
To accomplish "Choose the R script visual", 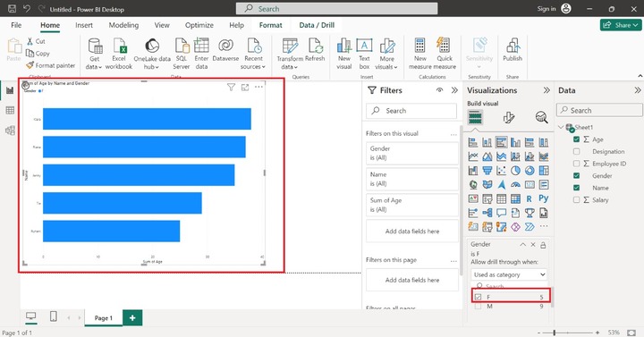I will [x=529, y=199].
